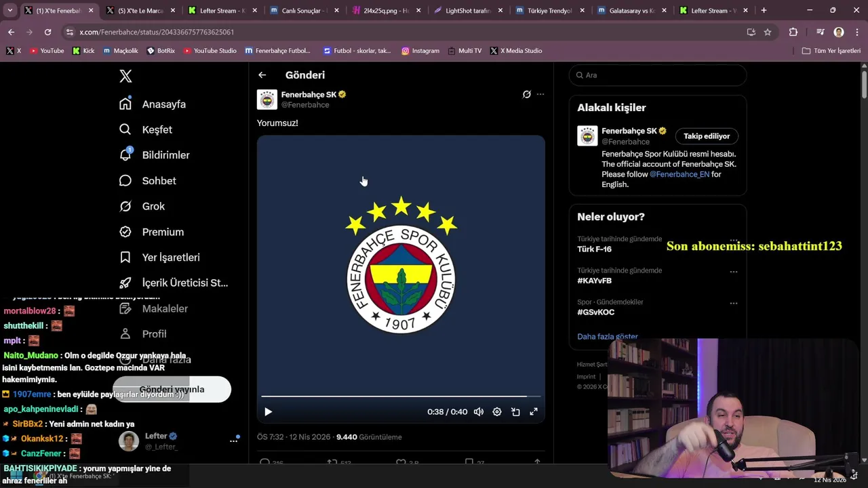Reload the page in Chrome
868x488 pixels.
pyautogui.click(x=47, y=32)
